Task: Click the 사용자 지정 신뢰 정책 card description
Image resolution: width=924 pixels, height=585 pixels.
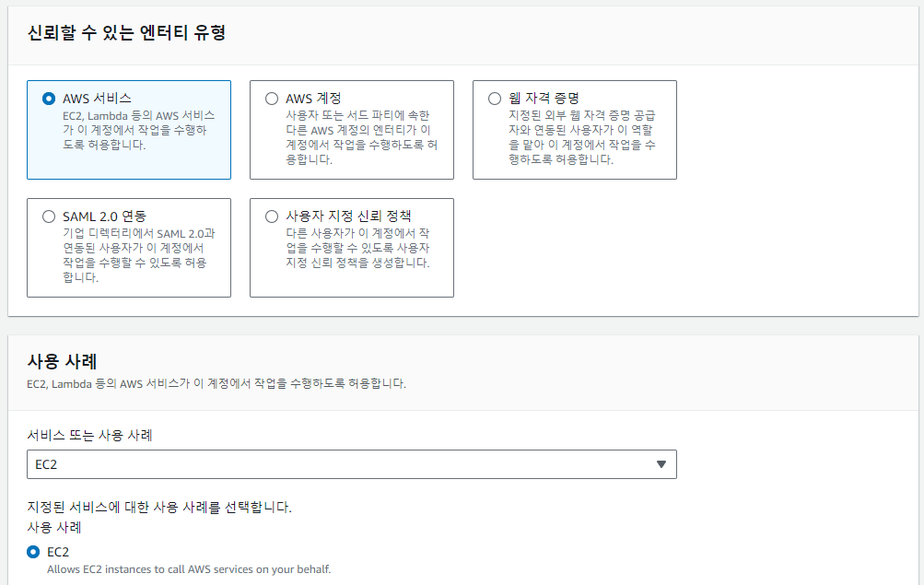Action: point(357,248)
